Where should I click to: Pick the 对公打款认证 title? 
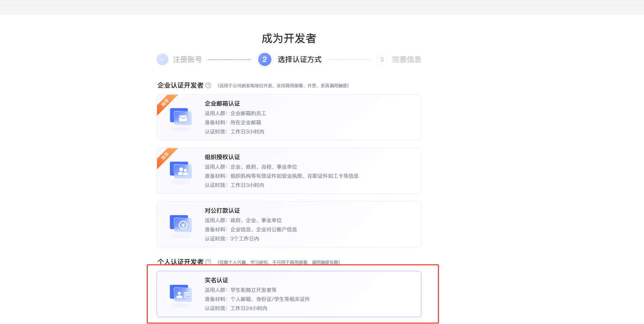click(222, 211)
